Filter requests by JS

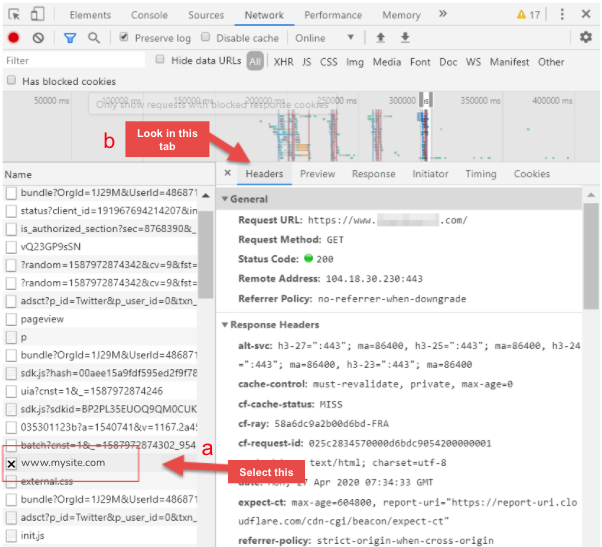pyautogui.click(x=306, y=62)
